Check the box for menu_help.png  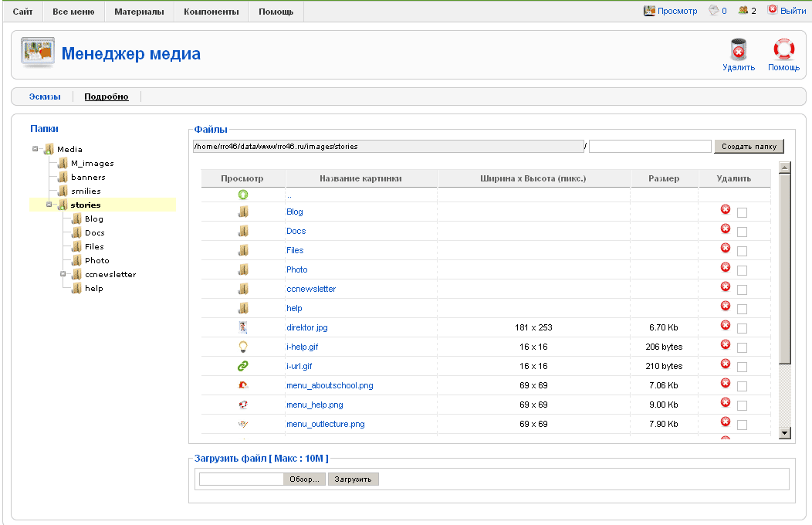[742, 405]
